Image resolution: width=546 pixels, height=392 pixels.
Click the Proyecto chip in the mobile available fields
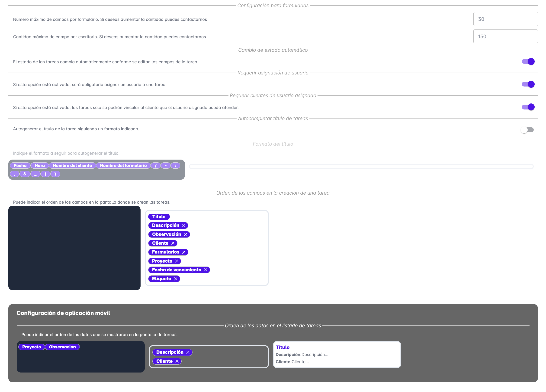[x=32, y=347]
